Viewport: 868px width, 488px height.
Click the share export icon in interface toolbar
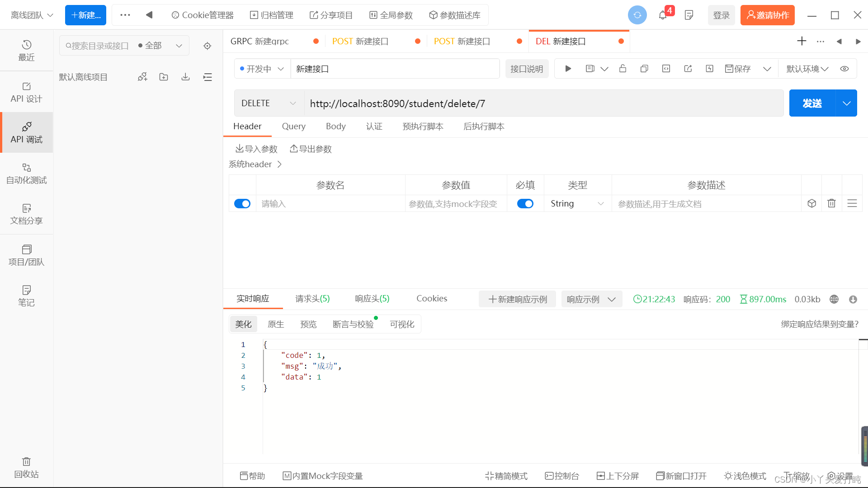(x=688, y=69)
